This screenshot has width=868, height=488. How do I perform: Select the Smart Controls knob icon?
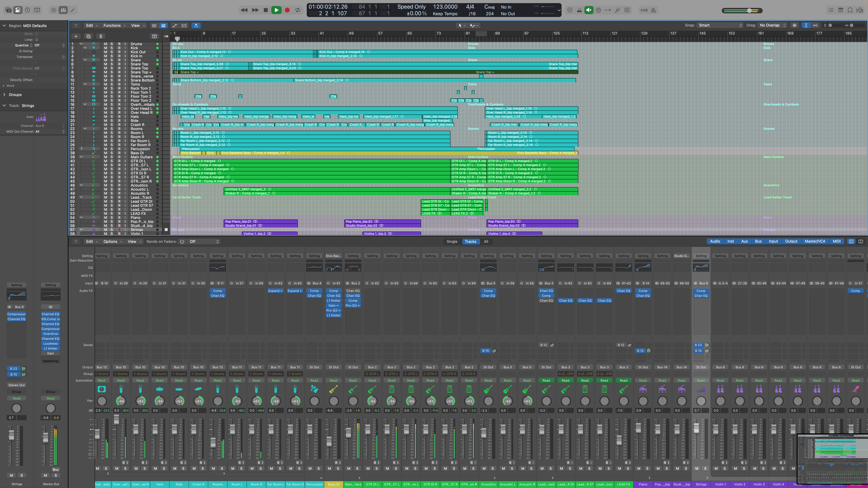53,10
